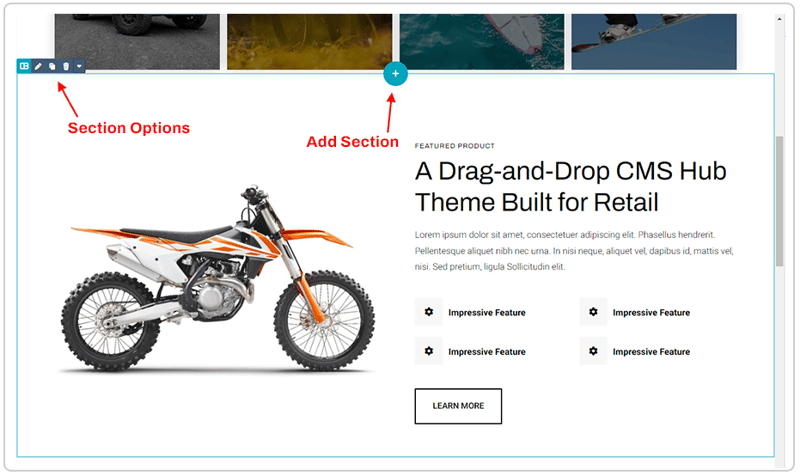This screenshot has width=800, height=475.
Task: Edit section using the pencil icon
Action: [x=38, y=66]
